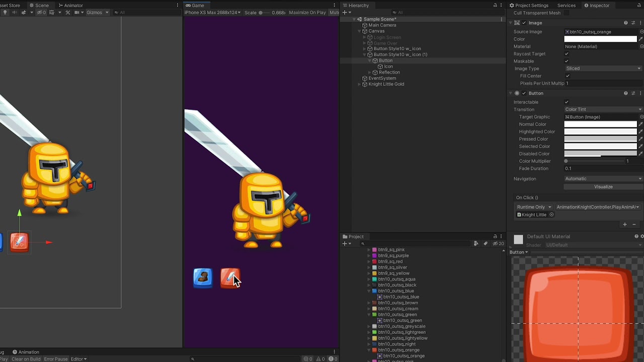Open Runtime Only dropdown in On Click
The height and width of the screenshot is (362, 644).
click(x=534, y=207)
